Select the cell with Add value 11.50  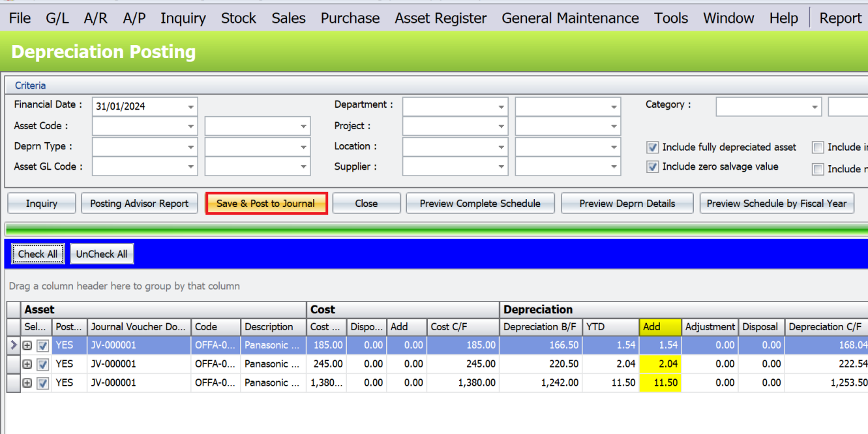(x=660, y=383)
